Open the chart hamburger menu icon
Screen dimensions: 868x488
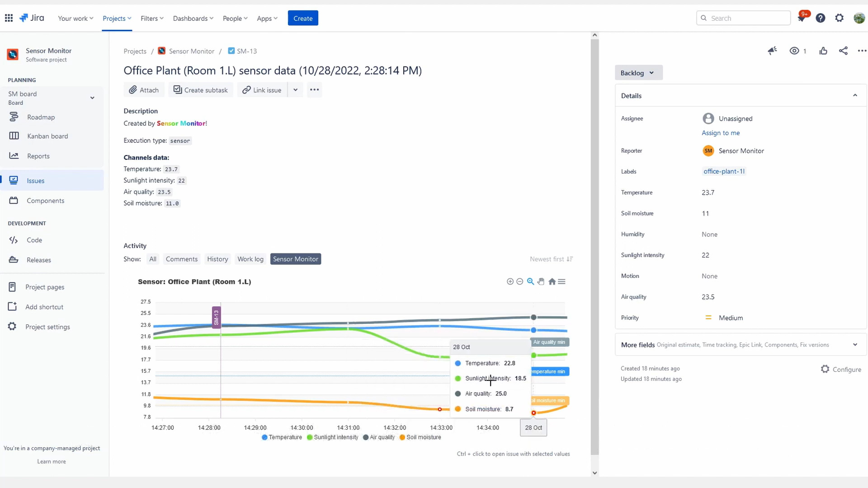(x=562, y=282)
